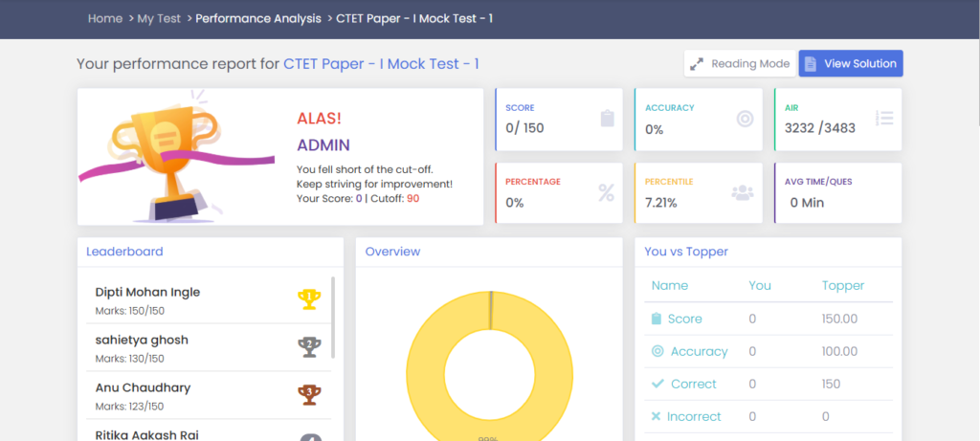Viewport: 980px width, 441px height.
Task: Click the gold trophy beside Dipti Mohan Ingle
Action: coord(309,299)
